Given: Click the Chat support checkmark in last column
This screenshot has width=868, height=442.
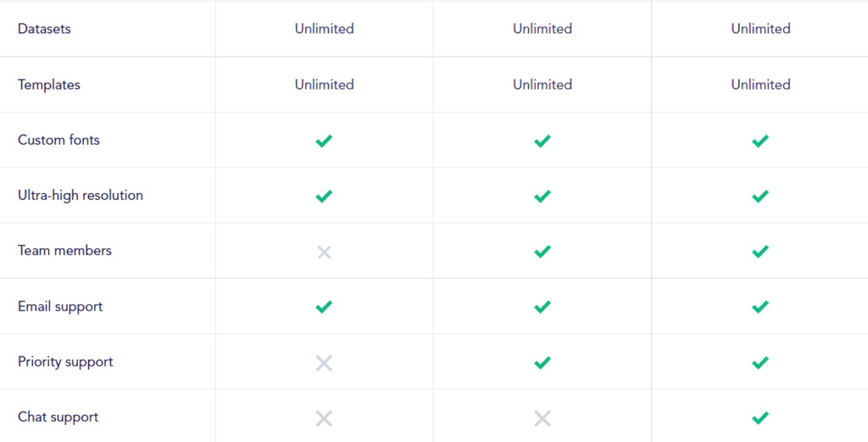Looking at the screenshot, I should 760,418.
